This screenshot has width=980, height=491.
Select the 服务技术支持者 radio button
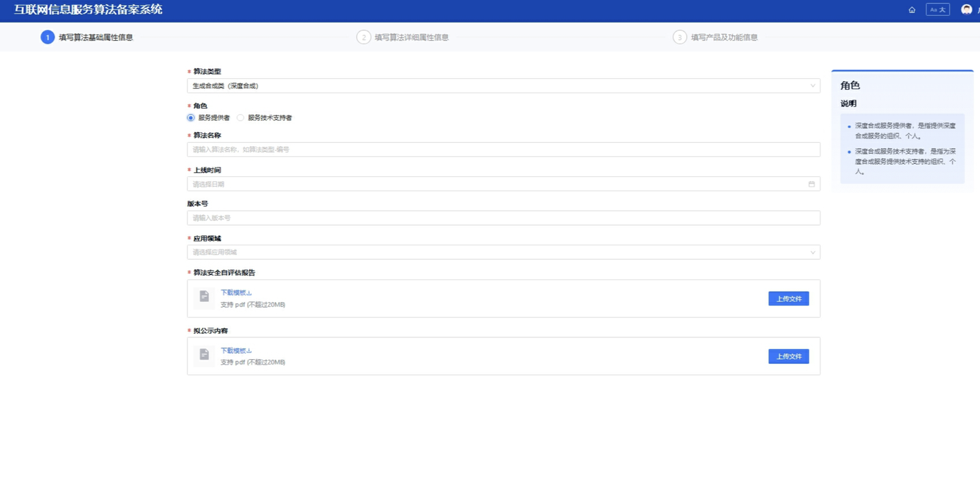241,118
